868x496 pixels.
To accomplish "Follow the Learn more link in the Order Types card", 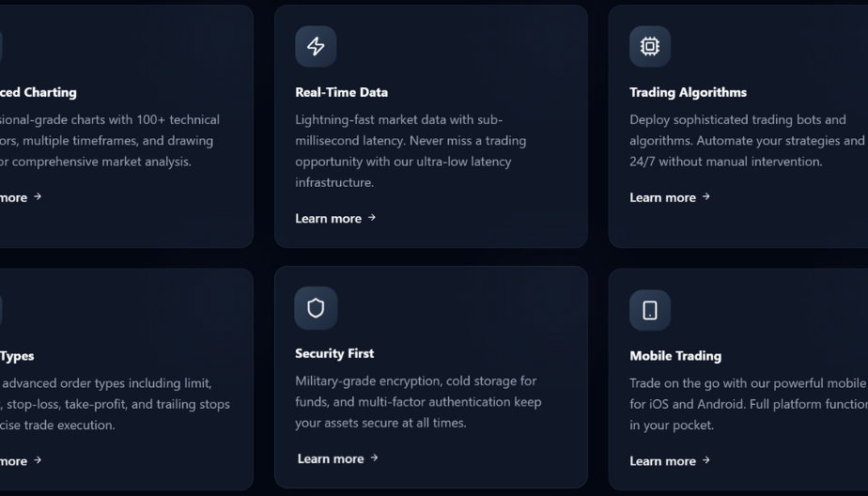I will (14, 460).
